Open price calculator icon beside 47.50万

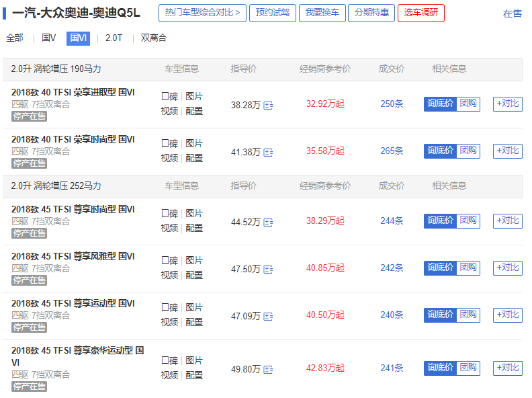(268, 270)
